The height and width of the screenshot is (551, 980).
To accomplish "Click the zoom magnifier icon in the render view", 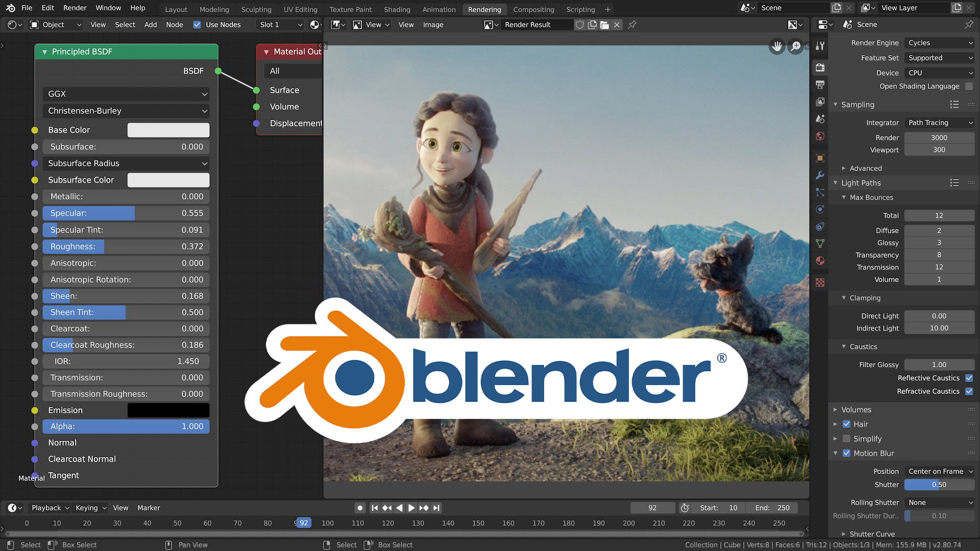I will (796, 46).
